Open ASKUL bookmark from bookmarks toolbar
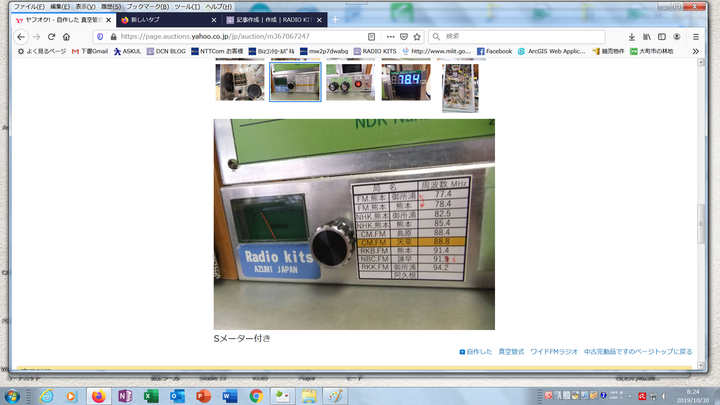The height and width of the screenshot is (405, 720). [127, 51]
